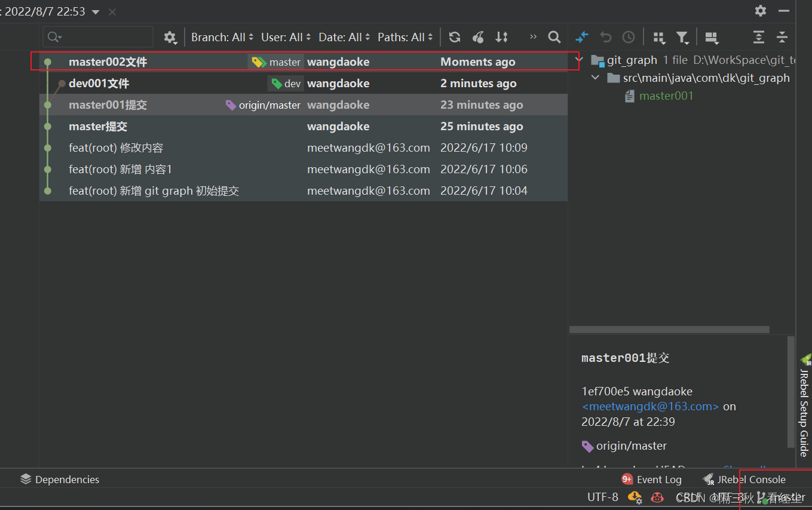The width and height of the screenshot is (812, 510).
Task: Hide the tool window with the dash icon
Action: pos(784,11)
